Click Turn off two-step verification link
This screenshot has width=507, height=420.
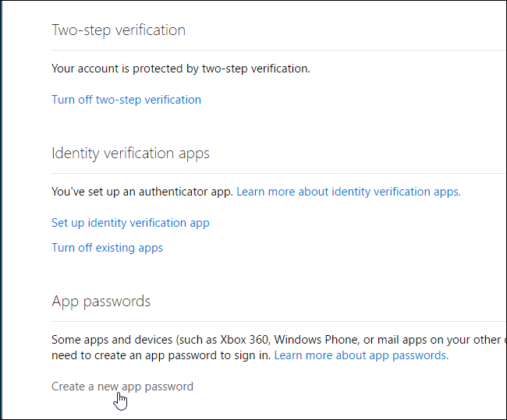(x=126, y=100)
